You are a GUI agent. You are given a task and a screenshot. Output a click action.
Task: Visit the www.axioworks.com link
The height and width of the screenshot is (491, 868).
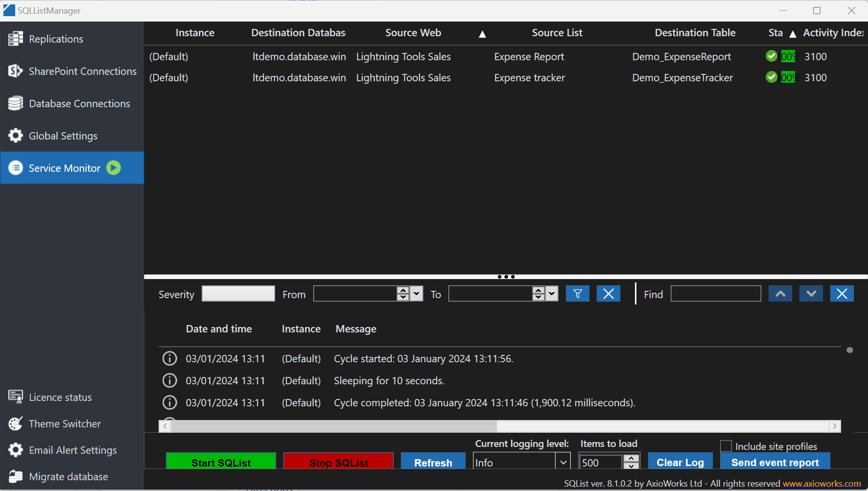(821, 484)
